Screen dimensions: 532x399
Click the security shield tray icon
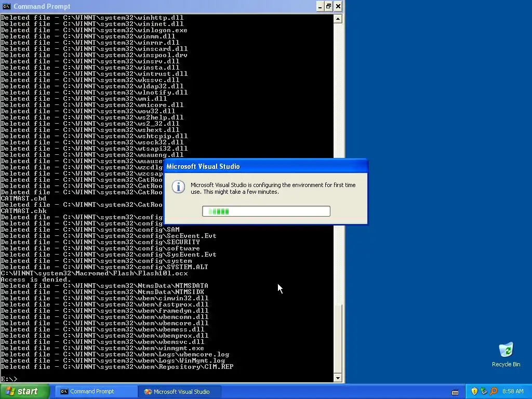pos(474,392)
